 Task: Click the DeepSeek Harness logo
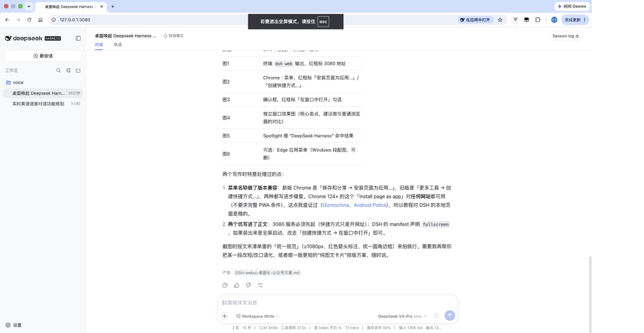pyautogui.click(x=33, y=38)
